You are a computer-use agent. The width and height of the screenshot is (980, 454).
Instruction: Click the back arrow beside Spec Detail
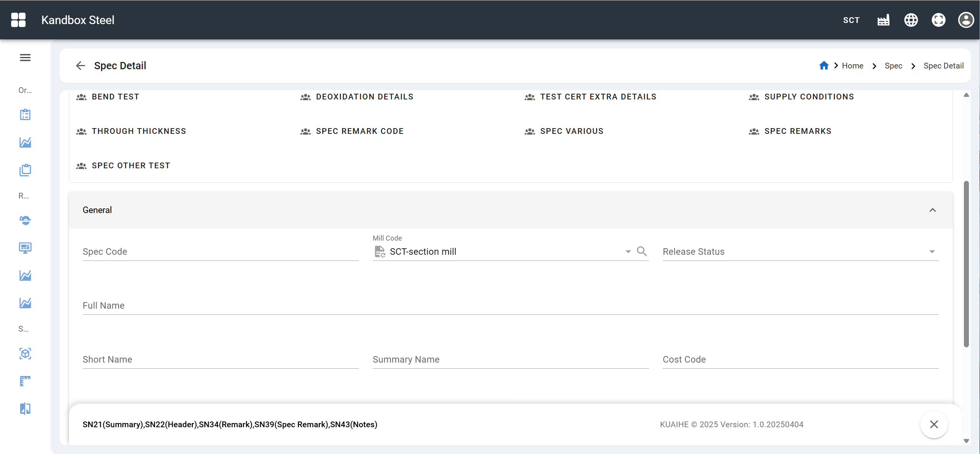click(80, 66)
